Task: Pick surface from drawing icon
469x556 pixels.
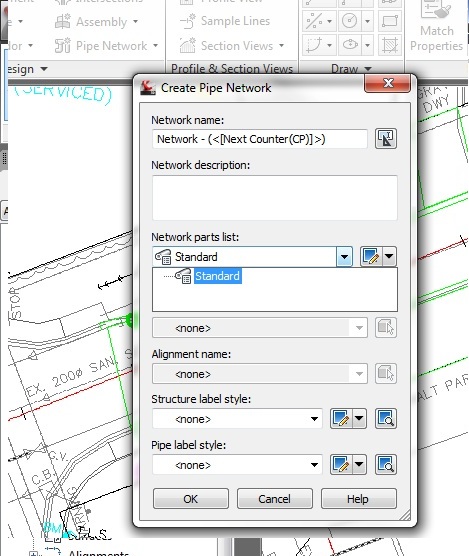Action: pyautogui.click(x=386, y=328)
